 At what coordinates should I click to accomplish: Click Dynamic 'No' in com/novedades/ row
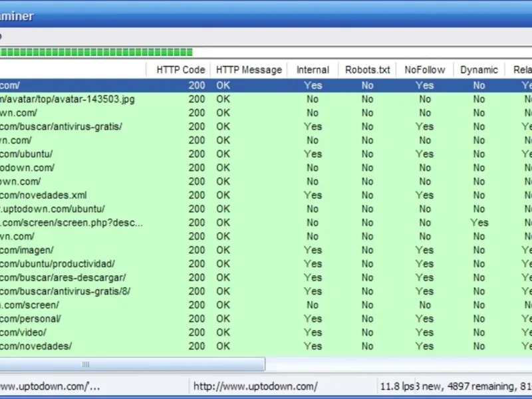[x=479, y=346]
